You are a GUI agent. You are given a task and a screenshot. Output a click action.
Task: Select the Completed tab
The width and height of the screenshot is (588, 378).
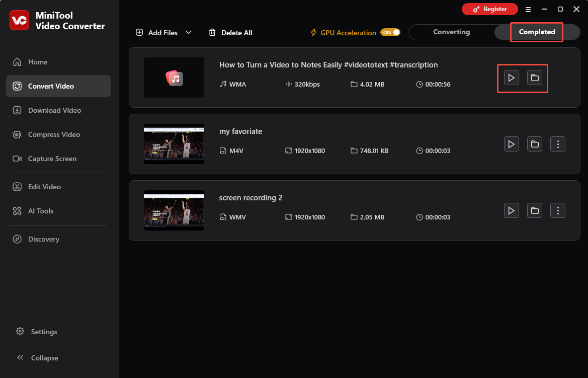(537, 32)
